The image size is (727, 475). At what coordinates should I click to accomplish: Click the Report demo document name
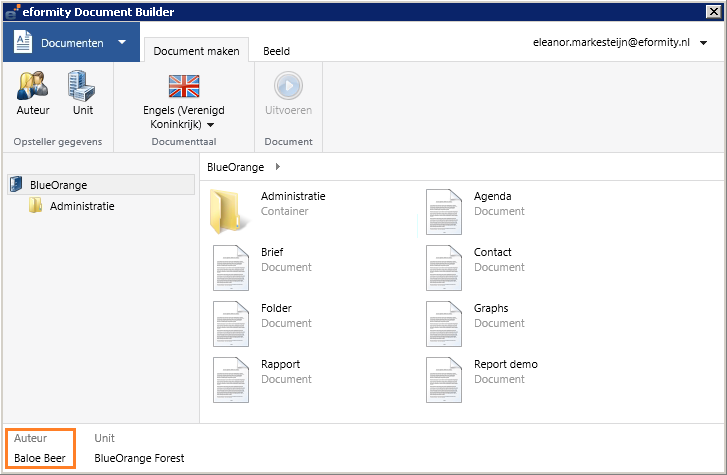(506, 364)
